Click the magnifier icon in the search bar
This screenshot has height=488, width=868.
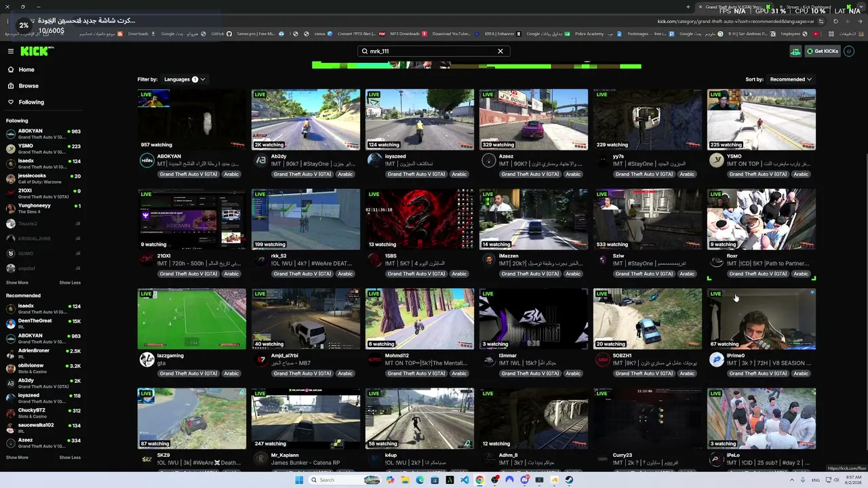point(365,51)
